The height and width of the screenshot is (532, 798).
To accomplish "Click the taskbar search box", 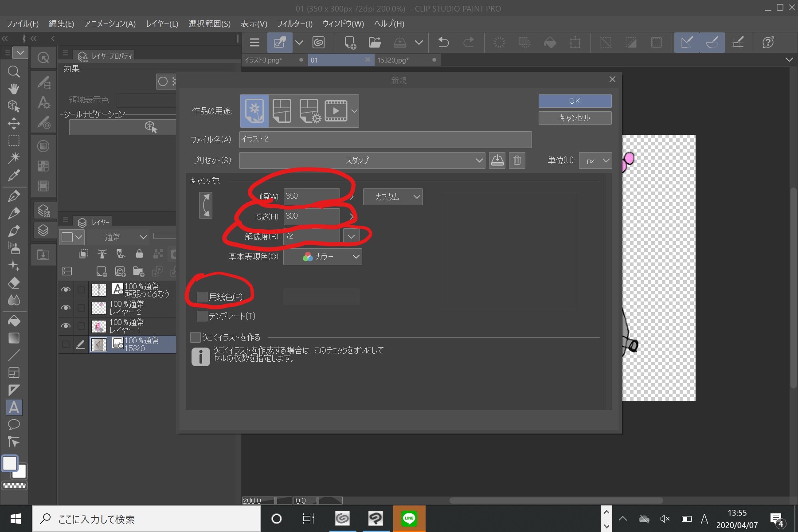I will [x=146, y=519].
